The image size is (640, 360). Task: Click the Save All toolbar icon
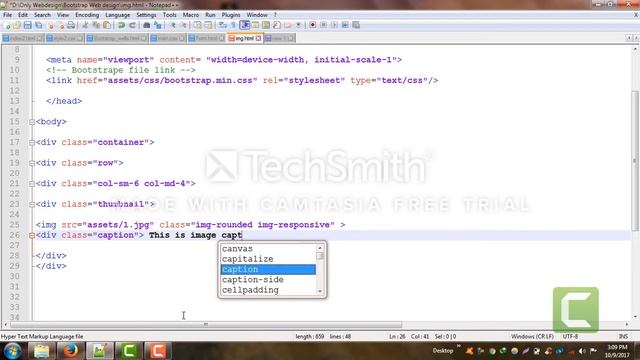[39, 25]
